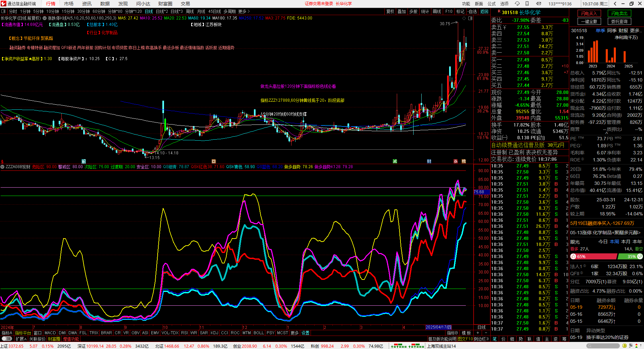This screenshot has width=644, height=349.
Task: Click the red 65% bullish sentiment bar
Action: [x=594, y=256]
